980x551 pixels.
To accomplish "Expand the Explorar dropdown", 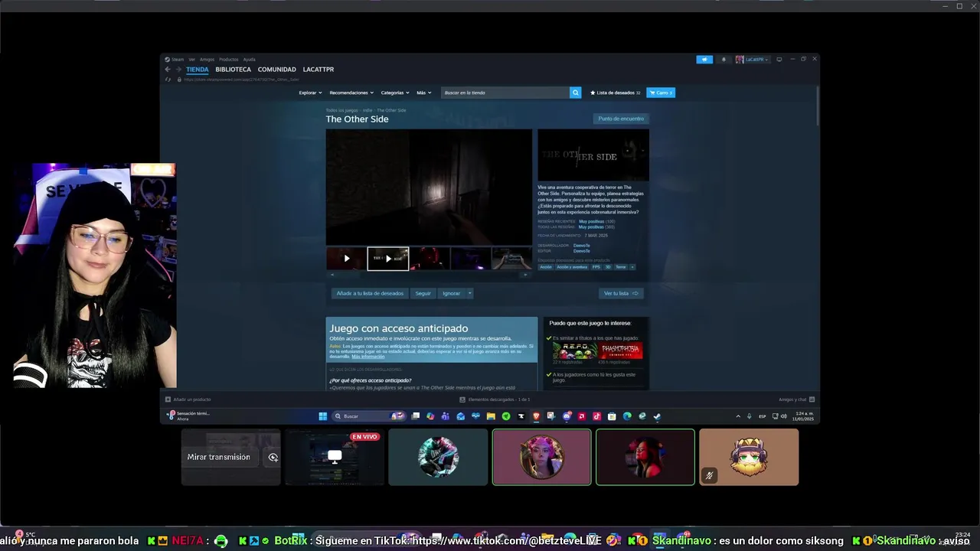I will tap(310, 93).
